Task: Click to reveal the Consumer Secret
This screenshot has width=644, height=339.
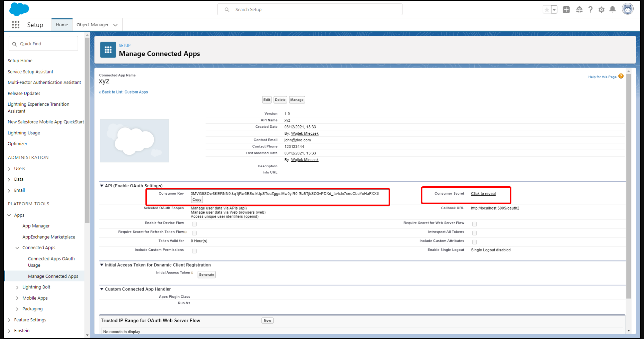Action: pos(483,194)
